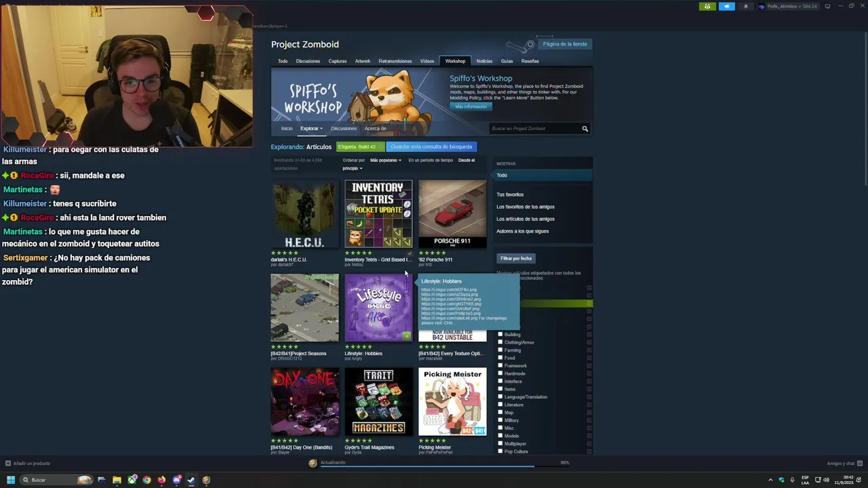The width and height of the screenshot is (868, 488).
Task: Click the search magnifier in Workshop search box
Action: [585, 129]
